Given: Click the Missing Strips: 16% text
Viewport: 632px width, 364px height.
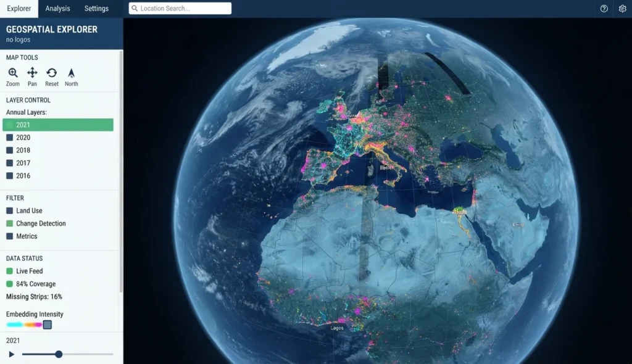Looking at the screenshot, I should point(35,297).
